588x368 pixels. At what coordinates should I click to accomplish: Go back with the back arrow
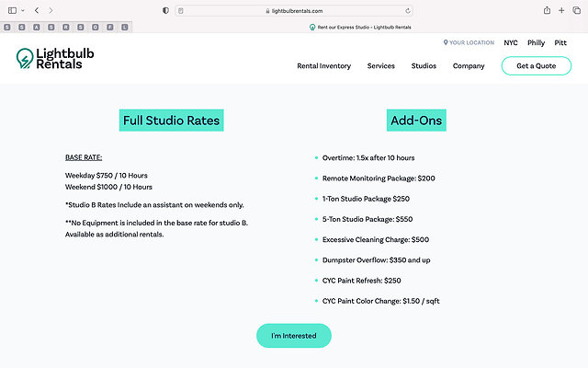pos(36,10)
